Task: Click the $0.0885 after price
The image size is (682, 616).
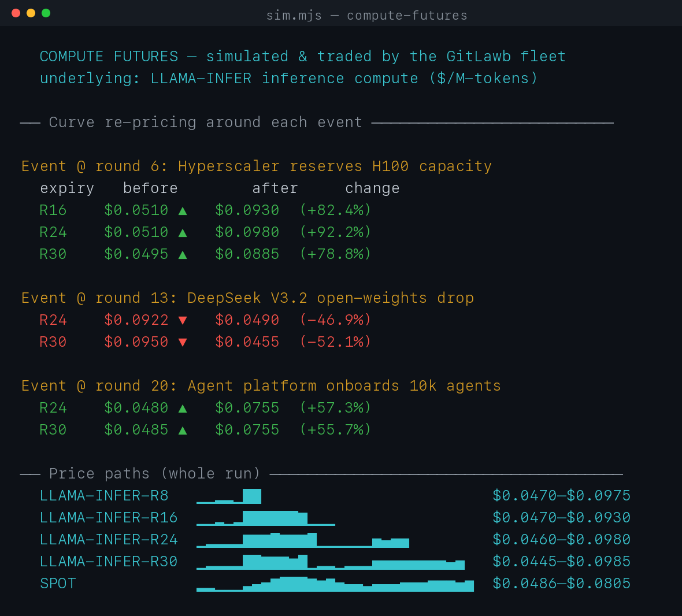Action: tap(247, 254)
